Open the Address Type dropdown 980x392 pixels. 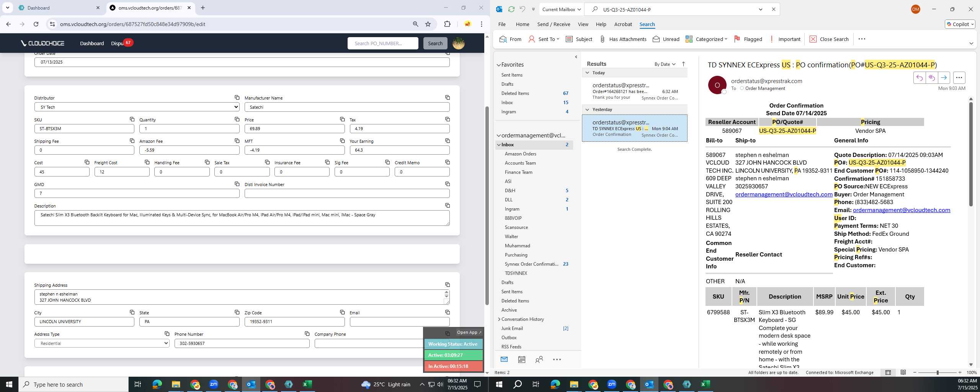(102, 343)
